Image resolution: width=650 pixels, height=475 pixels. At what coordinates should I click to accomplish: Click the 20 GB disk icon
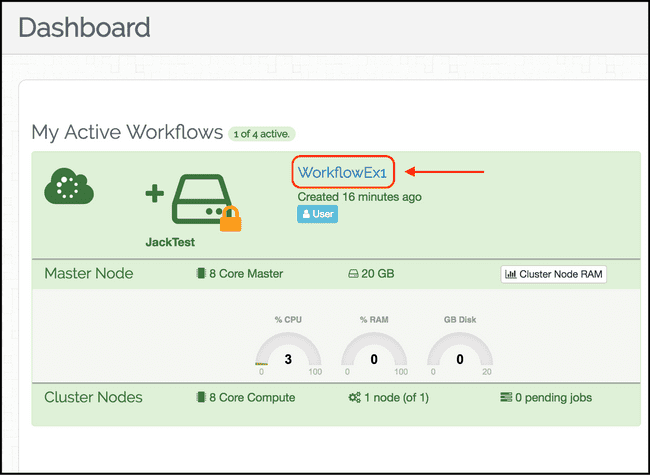coord(353,274)
